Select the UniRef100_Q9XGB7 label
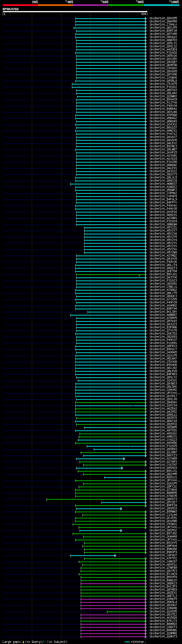The width and height of the screenshot is (182, 644). [x=163, y=62]
